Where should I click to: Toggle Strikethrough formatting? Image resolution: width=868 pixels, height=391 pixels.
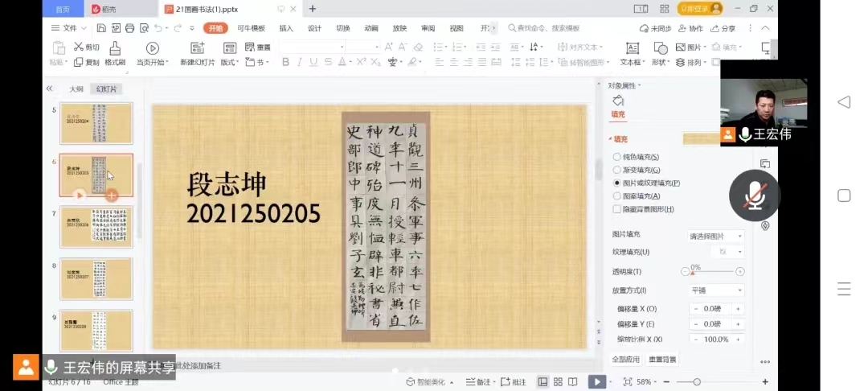[327, 62]
